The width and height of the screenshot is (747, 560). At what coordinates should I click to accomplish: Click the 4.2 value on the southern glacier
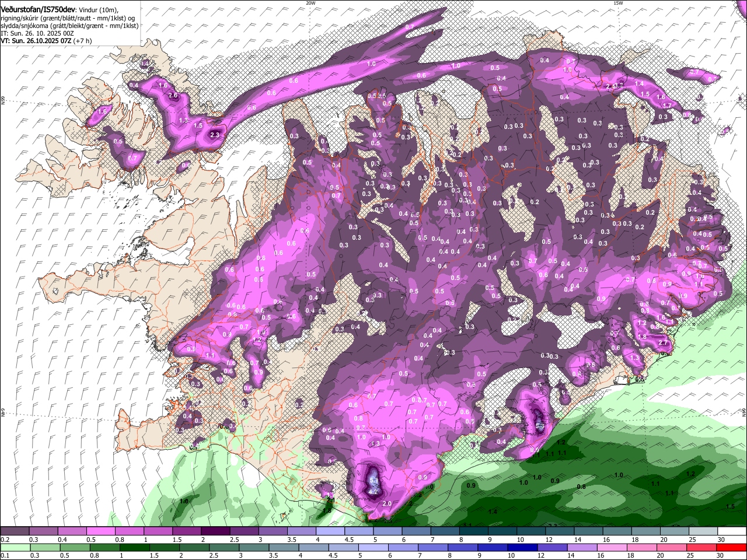click(x=373, y=492)
